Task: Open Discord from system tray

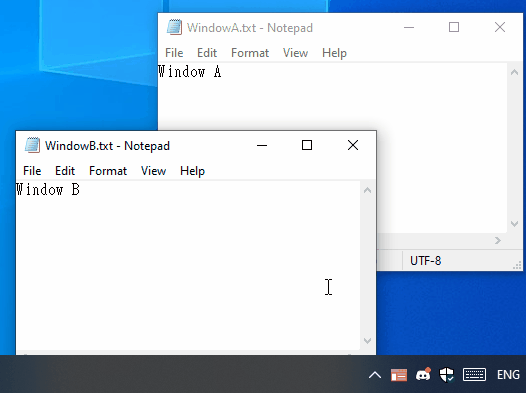Action: [x=423, y=374]
